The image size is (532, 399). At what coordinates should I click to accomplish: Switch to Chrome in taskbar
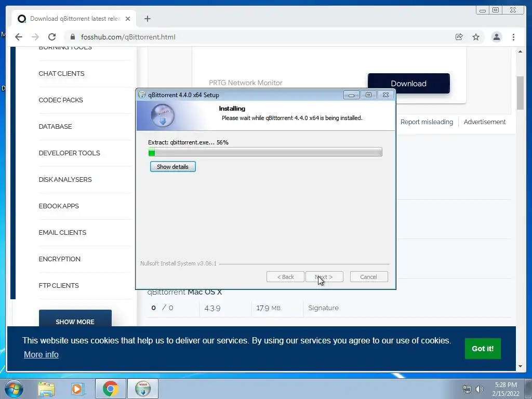click(x=110, y=389)
